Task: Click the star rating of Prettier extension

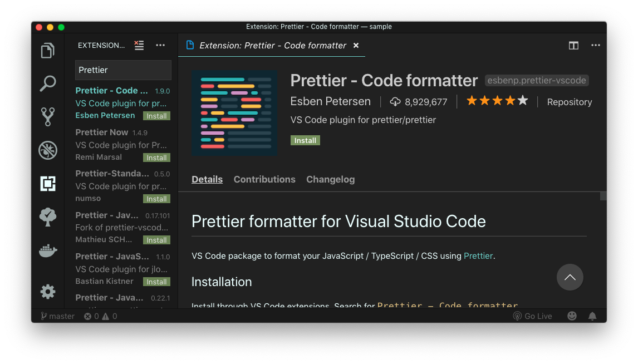Action: 497,100
